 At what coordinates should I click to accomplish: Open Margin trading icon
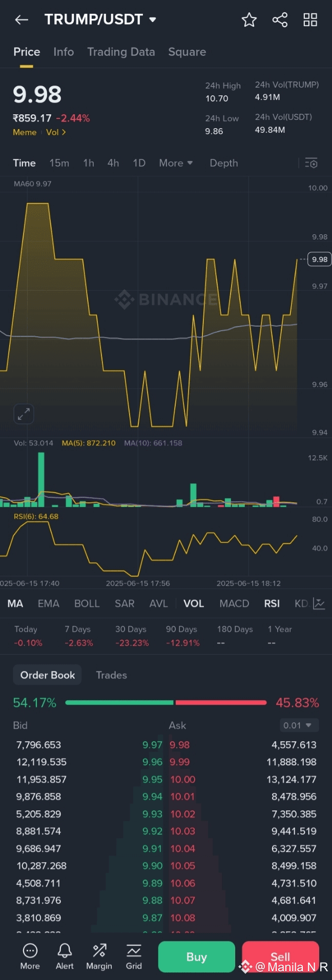click(x=99, y=956)
